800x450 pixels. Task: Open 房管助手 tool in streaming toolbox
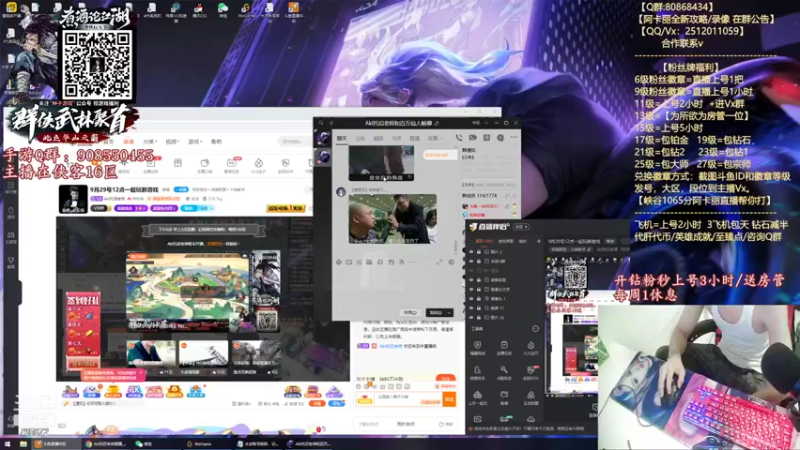coord(477,372)
